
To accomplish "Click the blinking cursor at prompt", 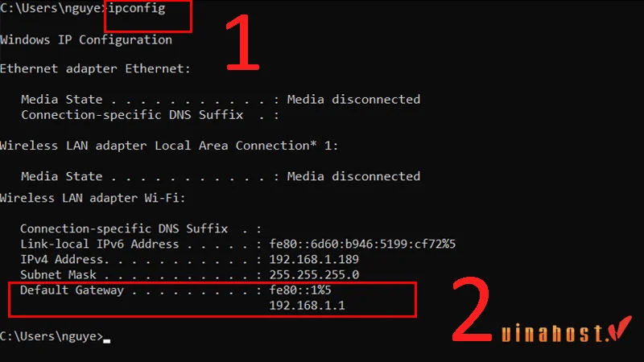I will point(107,340).
